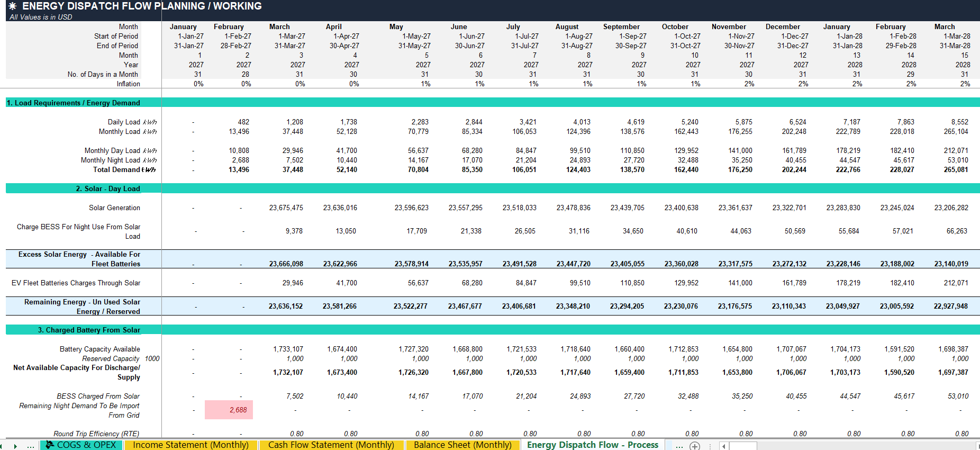
Task: Open the COGS & OPEX sheet tab
Action: pyautogui.click(x=81, y=445)
